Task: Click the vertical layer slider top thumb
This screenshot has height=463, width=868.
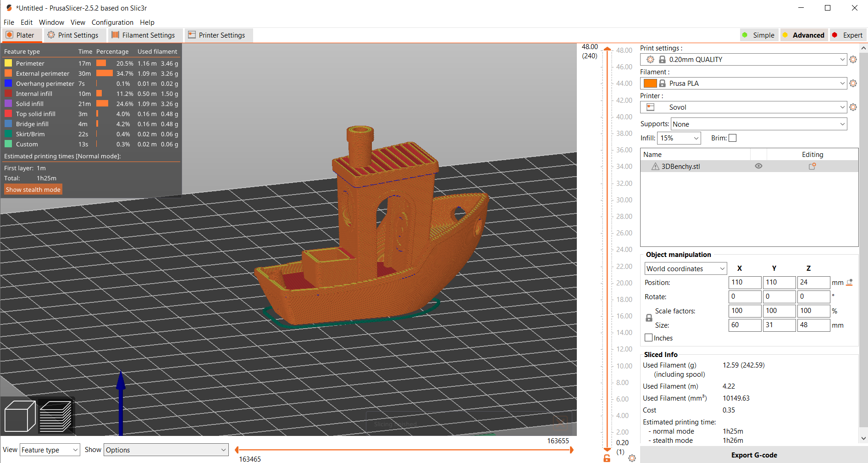Action: pyautogui.click(x=607, y=49)
